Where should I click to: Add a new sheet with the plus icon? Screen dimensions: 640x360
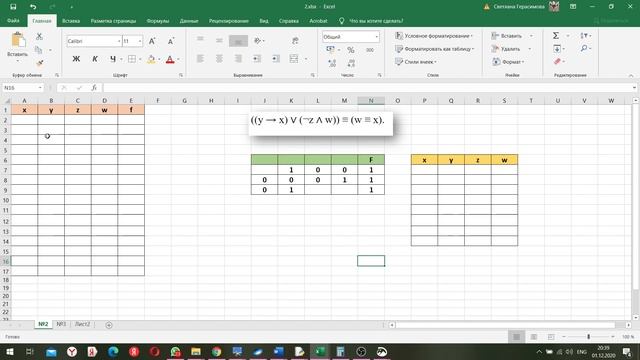[x=109, y=325]
